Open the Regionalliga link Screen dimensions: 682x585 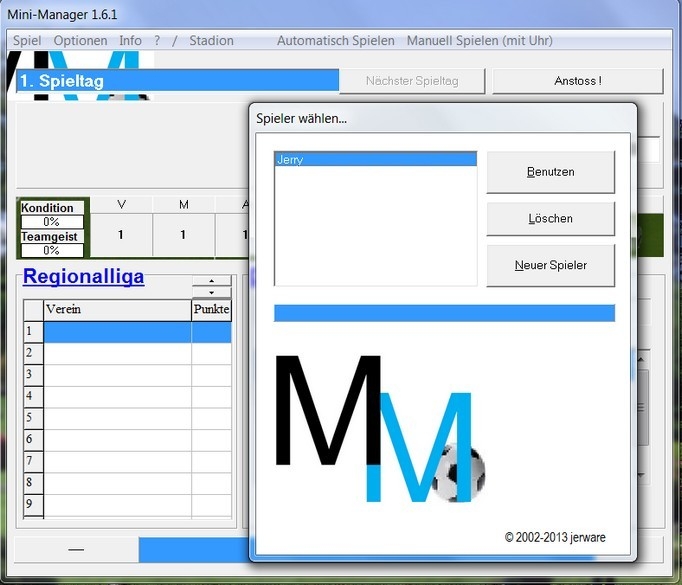point(84,277)
